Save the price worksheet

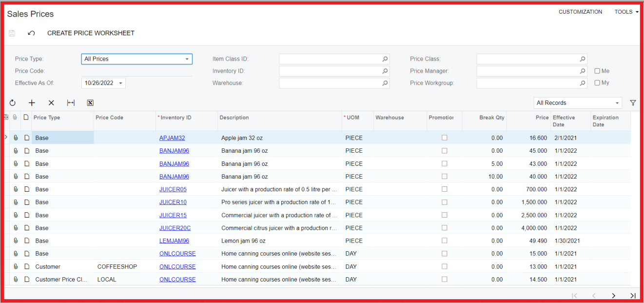pyautogui.click(x=11, y=33)
